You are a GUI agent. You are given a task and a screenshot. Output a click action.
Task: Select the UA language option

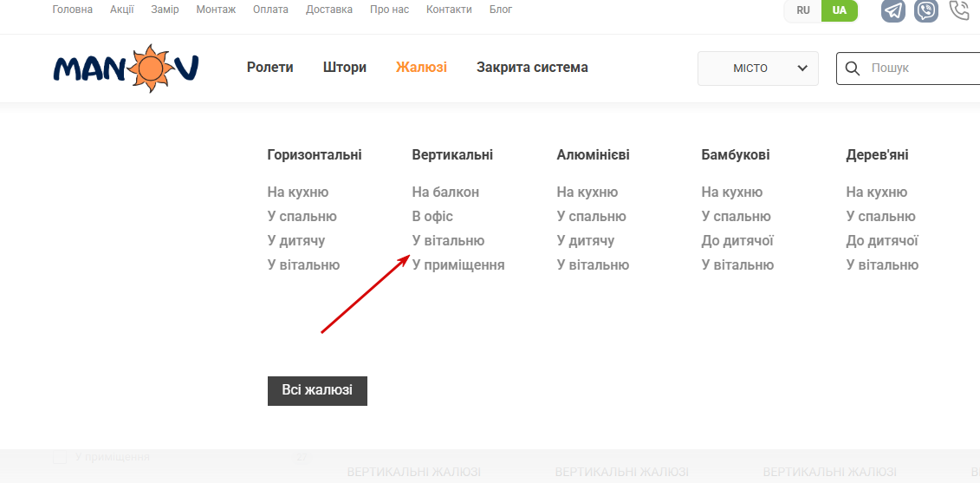(839, 10)
